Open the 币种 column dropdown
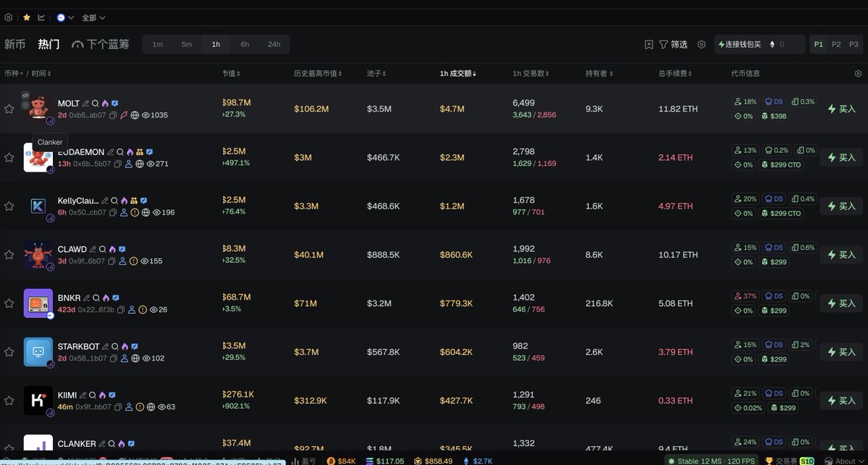868x465 pixels. [x=13, y=74]
